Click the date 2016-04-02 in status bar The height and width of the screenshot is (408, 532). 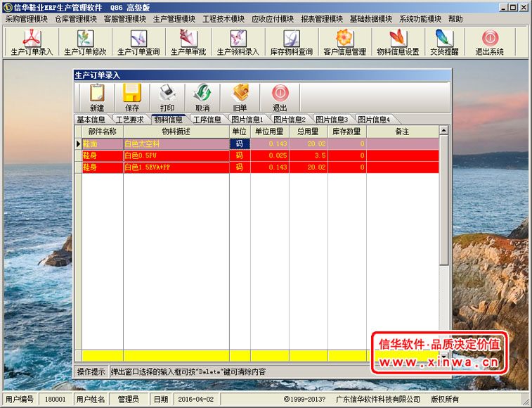[x=196, y=399]
